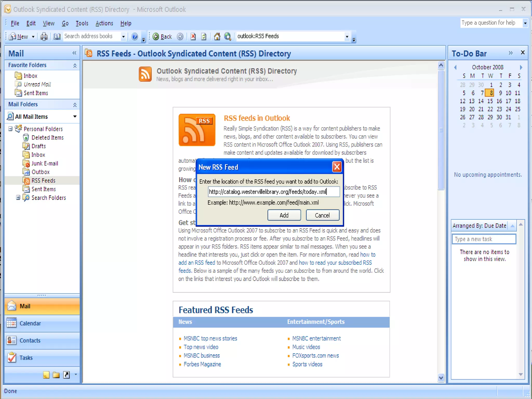This screenshot has width=532, height=399.
Task: Click the Add button in dialog
Action: (284, 215)
